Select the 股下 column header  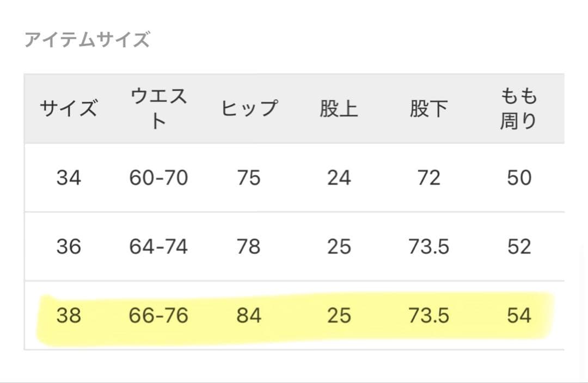428,109
